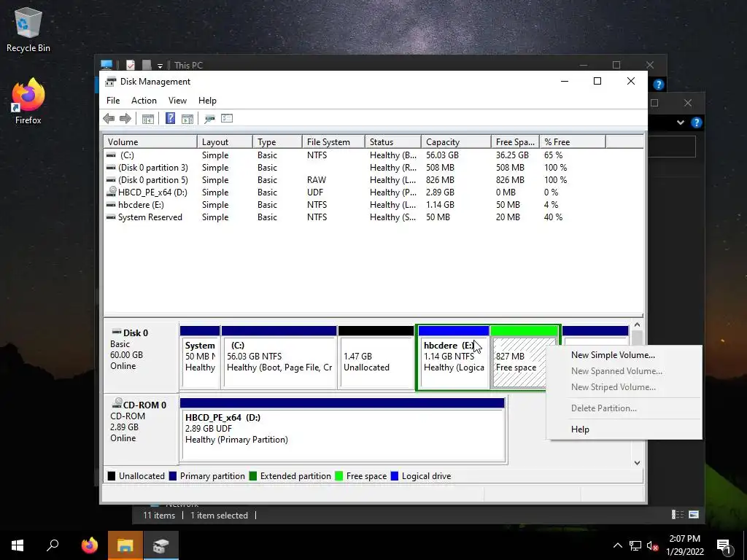Click the disc icon of HBCD_PE_x64 (D:) row

112,192
